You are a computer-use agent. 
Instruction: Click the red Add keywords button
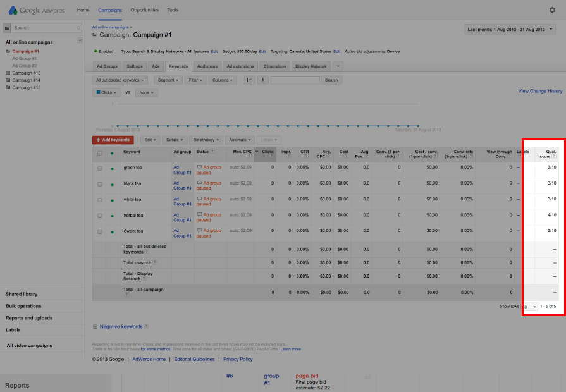click(x=113, y=140)
